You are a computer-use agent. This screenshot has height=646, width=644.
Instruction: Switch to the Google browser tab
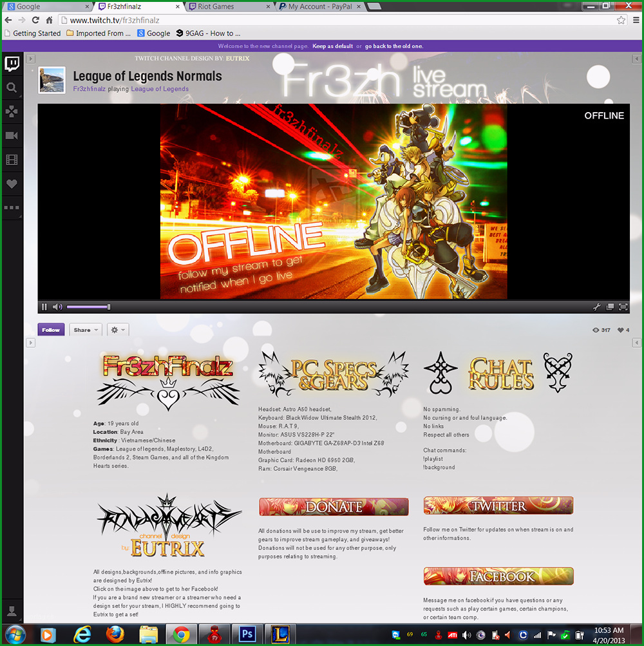(48, 6)
